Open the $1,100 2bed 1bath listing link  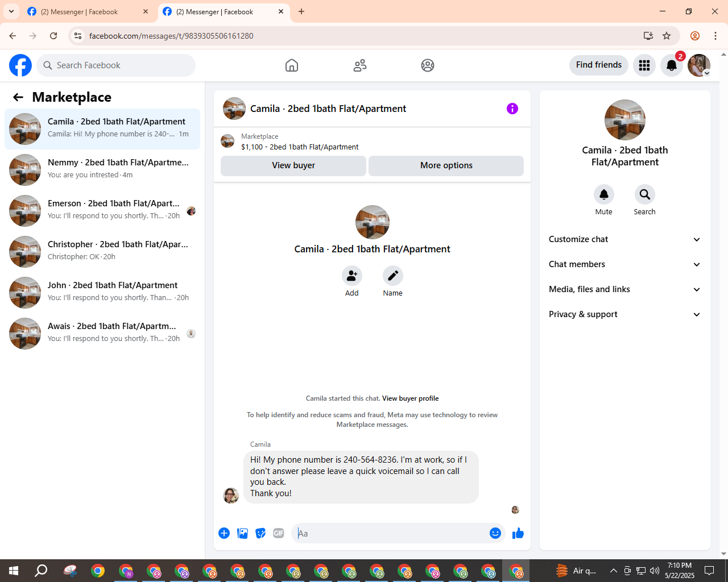[300, 147]
